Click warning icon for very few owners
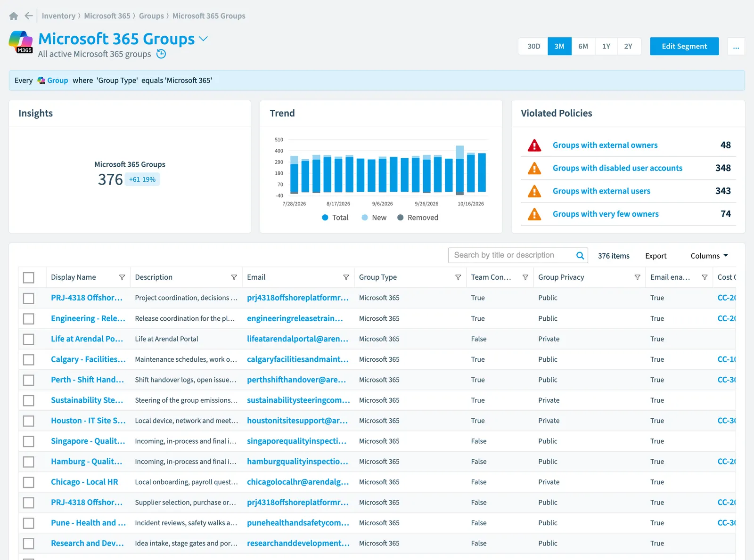The image size is (754, 560). [x=534, y=214]
